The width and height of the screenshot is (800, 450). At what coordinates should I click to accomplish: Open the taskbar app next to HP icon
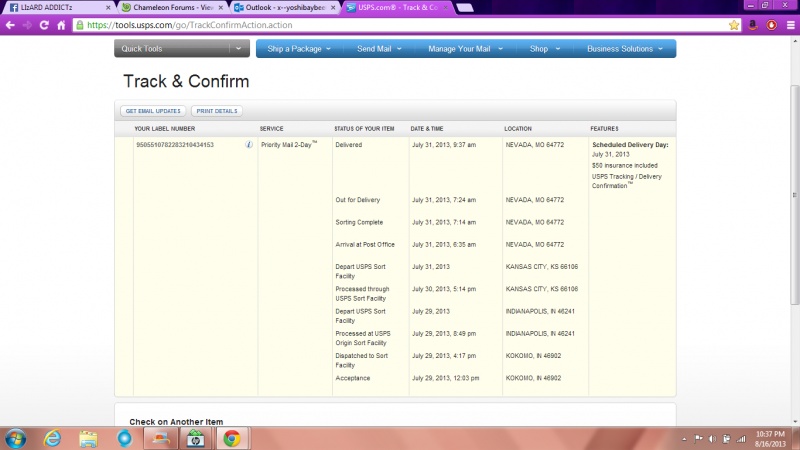[160, 439]
